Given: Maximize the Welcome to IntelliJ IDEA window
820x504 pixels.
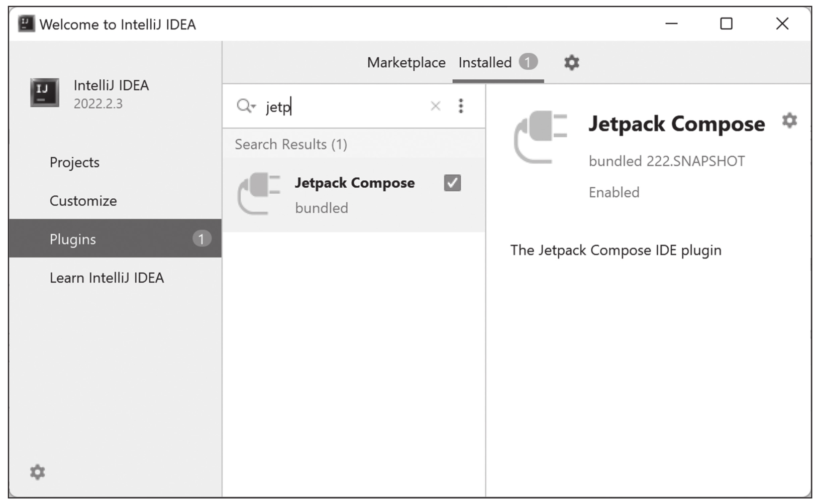Looking at the screenshot, I should (x=726, y=24).
